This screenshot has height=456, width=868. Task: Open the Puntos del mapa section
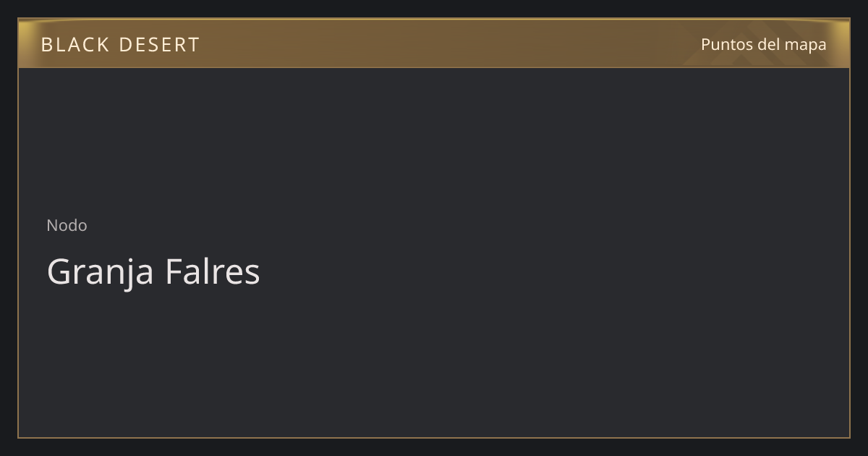763,44
